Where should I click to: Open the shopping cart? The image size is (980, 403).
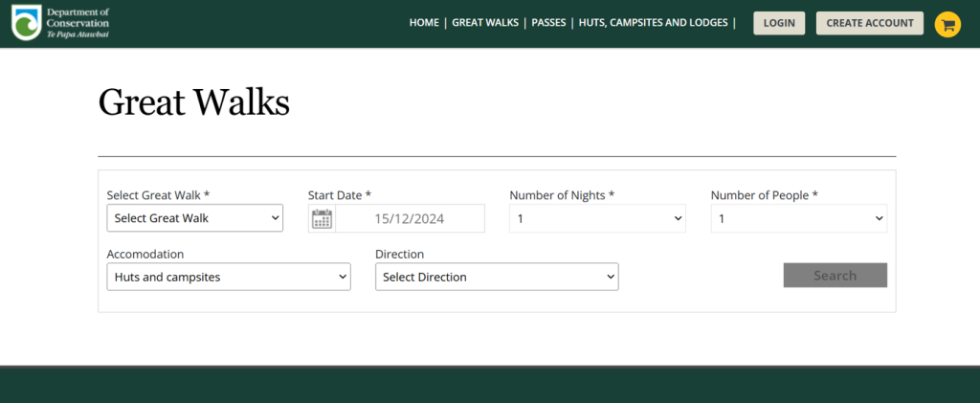tap(947, 24)
